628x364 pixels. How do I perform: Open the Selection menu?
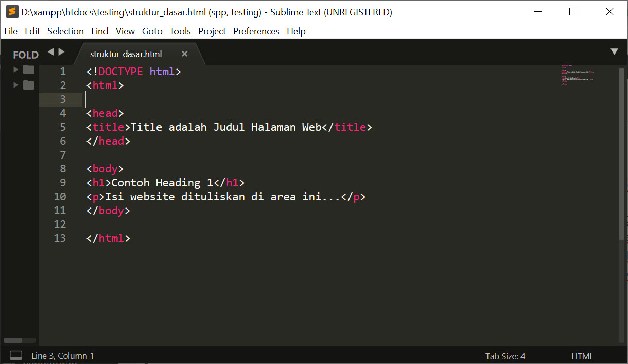(x=65, y=31)
